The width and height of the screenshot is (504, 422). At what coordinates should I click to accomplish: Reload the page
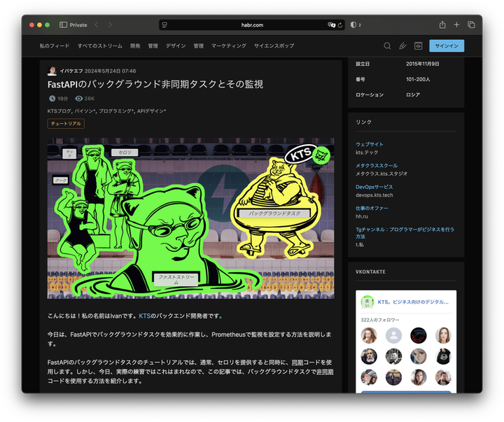pyautogui.click(x=340, y=24)
